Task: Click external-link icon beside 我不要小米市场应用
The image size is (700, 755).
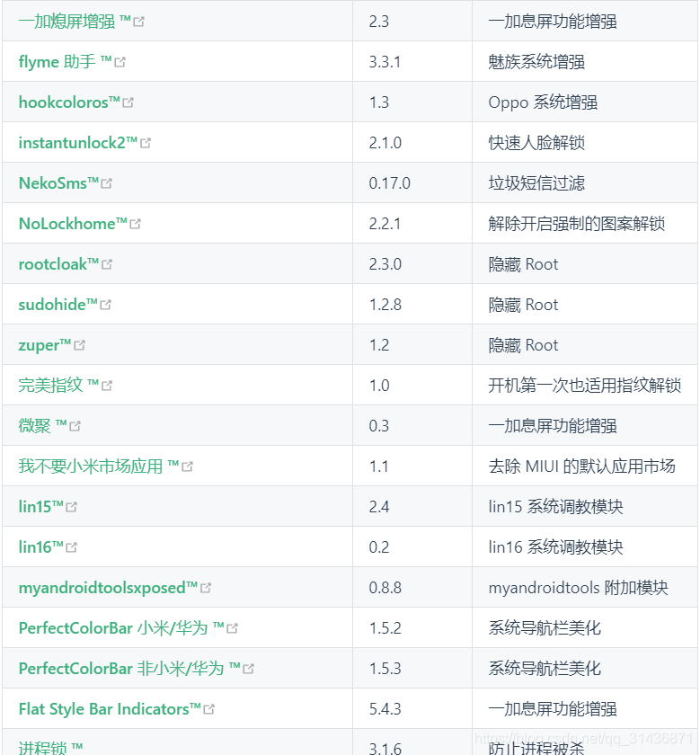Action: coord(187,466)
